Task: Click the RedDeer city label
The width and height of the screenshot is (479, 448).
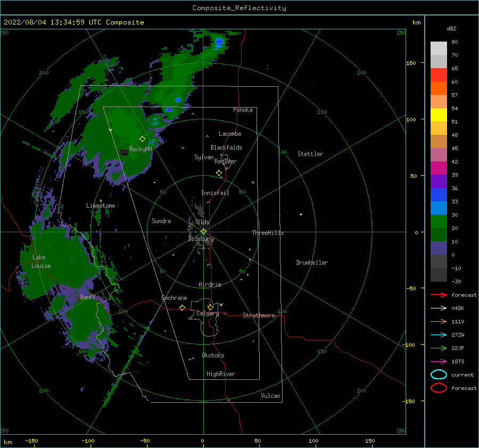Action: [x=226, y=161]
